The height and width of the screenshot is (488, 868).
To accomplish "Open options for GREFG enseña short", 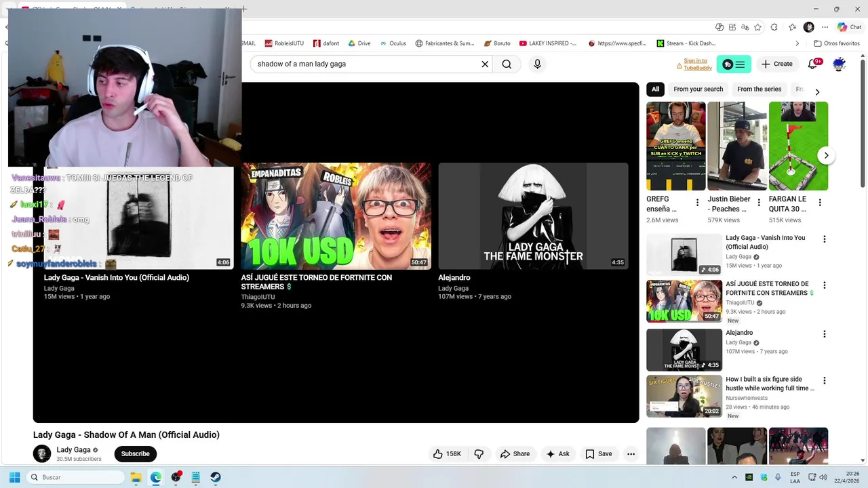I will pyautogui.click(x=697, y=203).
